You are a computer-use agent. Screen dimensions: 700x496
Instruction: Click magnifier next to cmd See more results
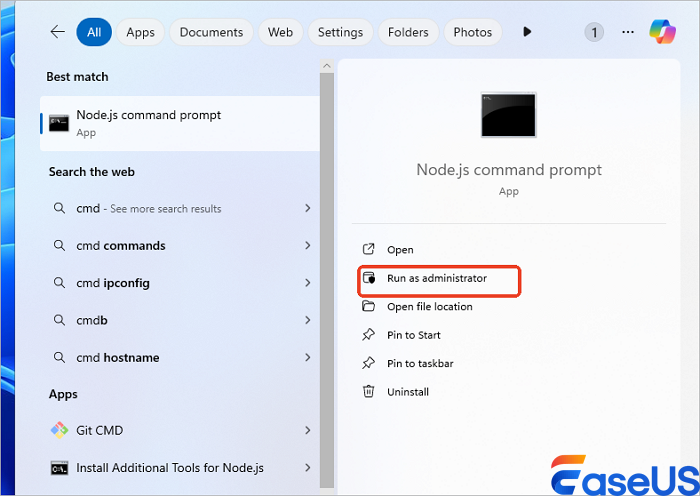tap(59, 208)
